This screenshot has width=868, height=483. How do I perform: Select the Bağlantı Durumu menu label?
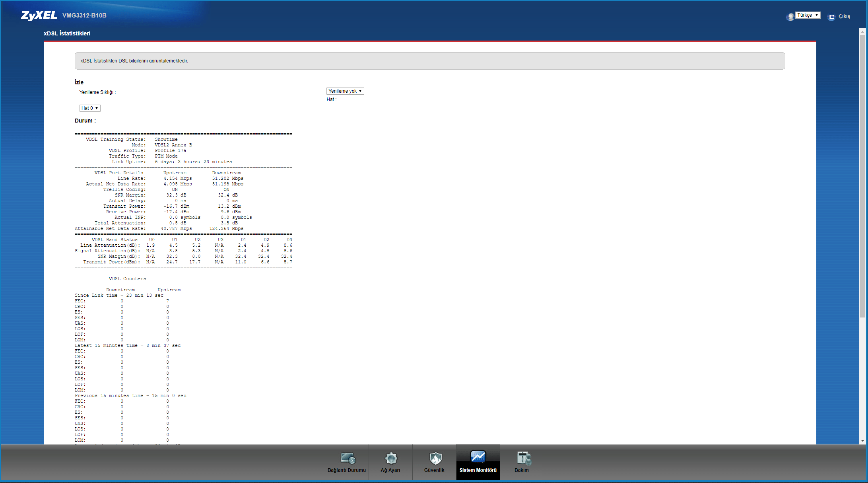tap(346, 470)
